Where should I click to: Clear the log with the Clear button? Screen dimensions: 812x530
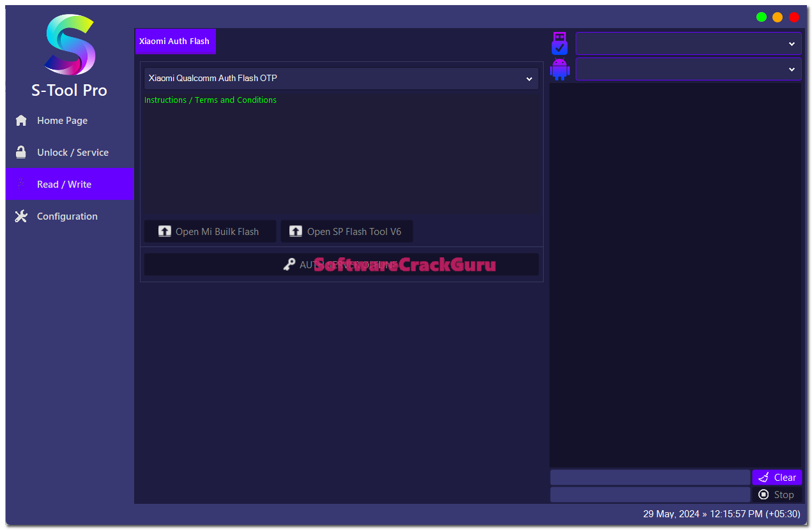tap(777, 478)
